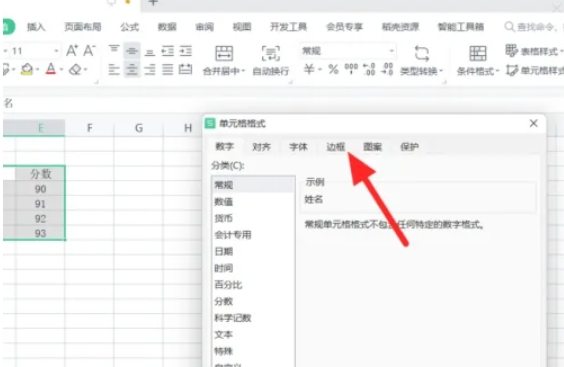Justify text in both directions
Image resolution: width=564 pixels, height=367 pixels.
coord(168,69)
